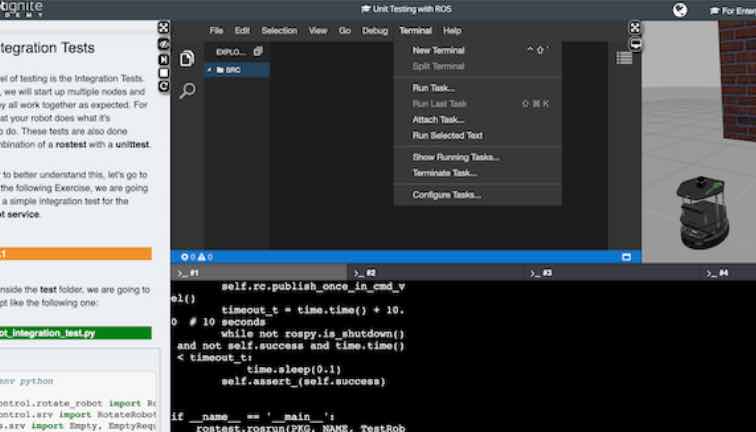Open the For Enterprise link
Screen dimensions: 756x432
[x=732, y=10]
